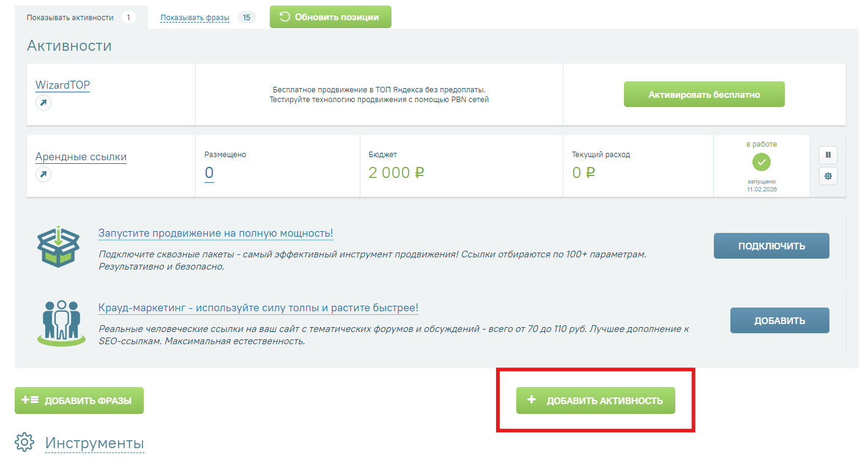Click arrow icon under Арендные ссылки

pyautogui.click(x=43, y=174)
